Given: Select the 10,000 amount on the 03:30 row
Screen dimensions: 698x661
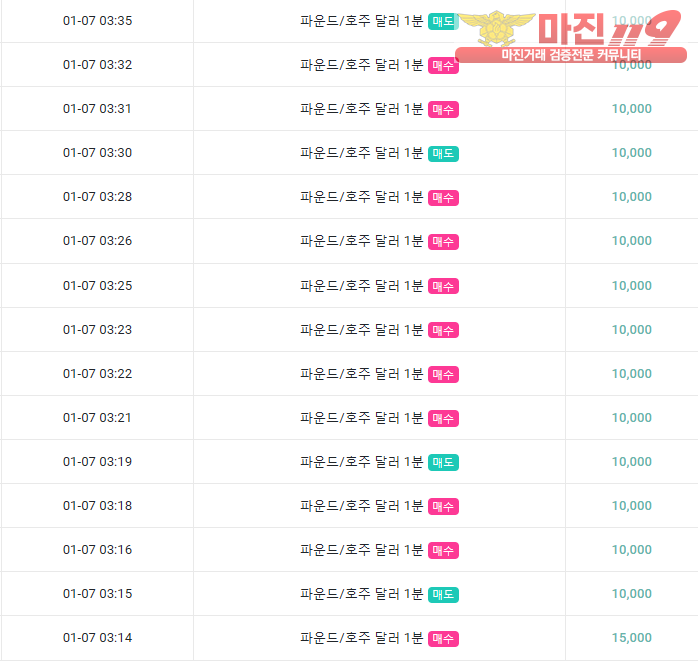Looking at the screenshot, I should click(632, 153).
